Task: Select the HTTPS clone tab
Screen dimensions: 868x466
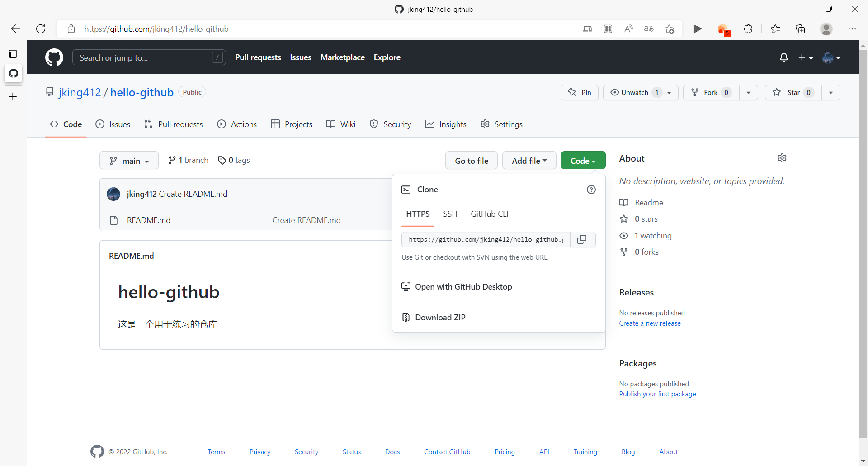Action: pos(418,214)
